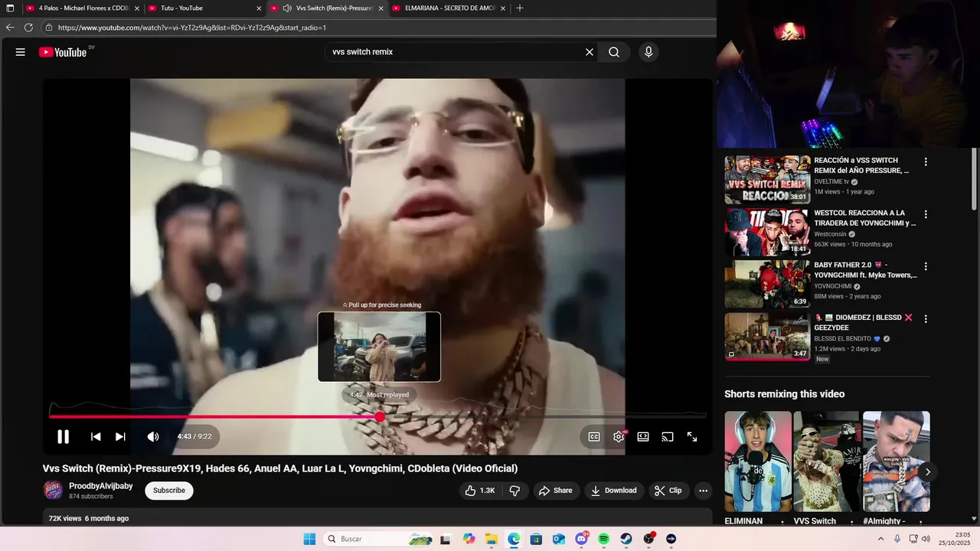
Task: Cast video with Play on TV icon
Action: coord(668,436)
